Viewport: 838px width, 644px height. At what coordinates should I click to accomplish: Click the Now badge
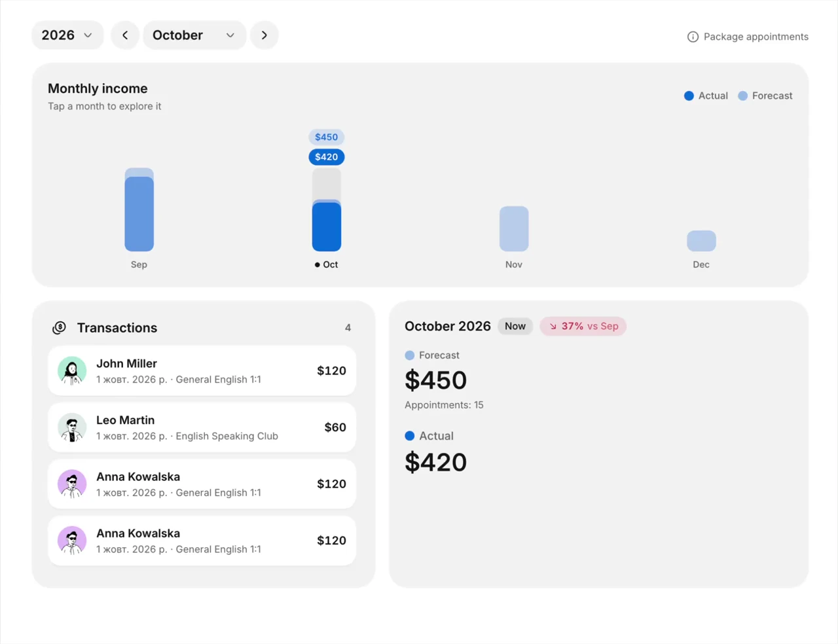[515, 326]
